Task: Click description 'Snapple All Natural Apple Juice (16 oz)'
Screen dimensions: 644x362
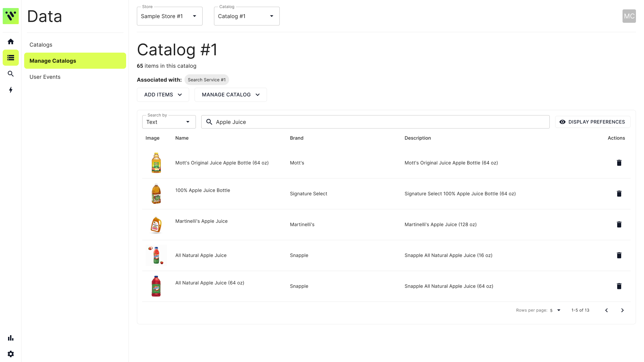Action: (448, 255)
